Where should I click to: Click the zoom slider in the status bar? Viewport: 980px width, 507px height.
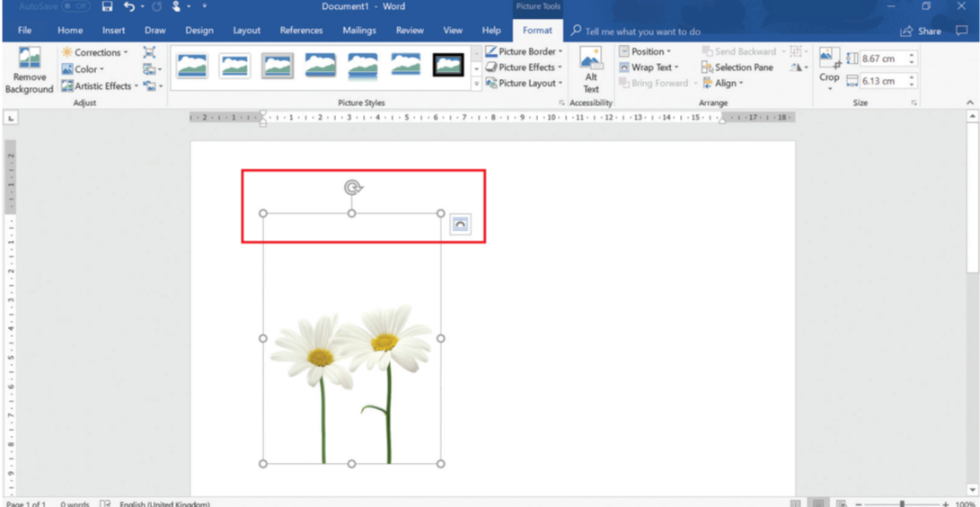902,503
